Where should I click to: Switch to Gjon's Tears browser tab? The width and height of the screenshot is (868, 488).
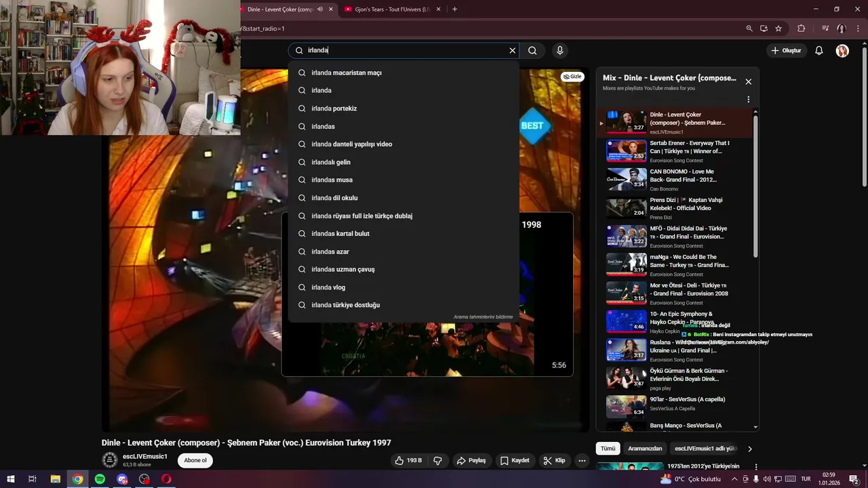click(x=392, y=9)
